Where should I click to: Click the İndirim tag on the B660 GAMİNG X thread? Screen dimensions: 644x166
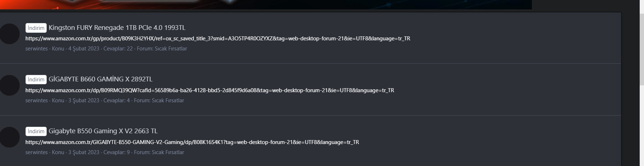[x=36, y=79]
